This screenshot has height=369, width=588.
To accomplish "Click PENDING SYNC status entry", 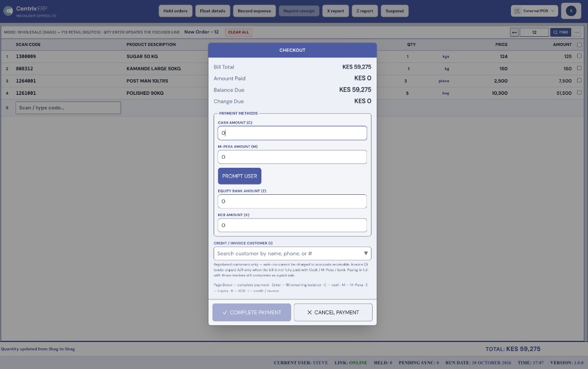I will tap(419, 363).
